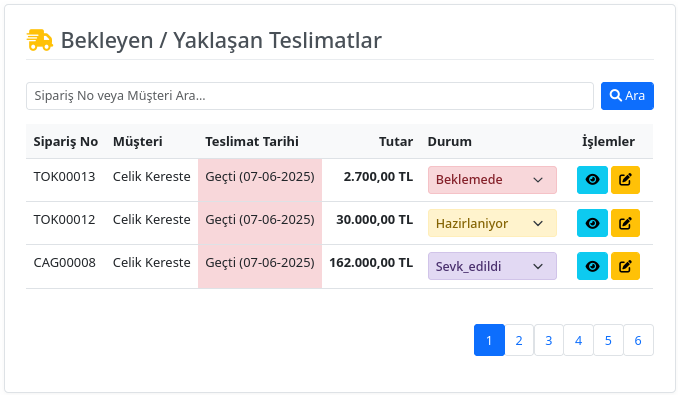The image size is (678, 395).
Task: View order CAG00008 via the eye icon
Action: pyautogui.click(x=592, y=266)
